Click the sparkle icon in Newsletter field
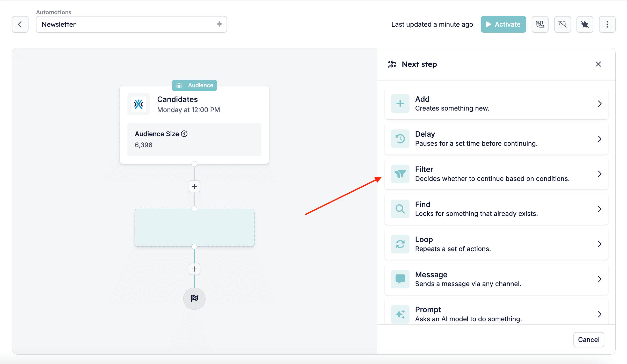Screen dimensions: 627x364 click(x=220, y=24)
